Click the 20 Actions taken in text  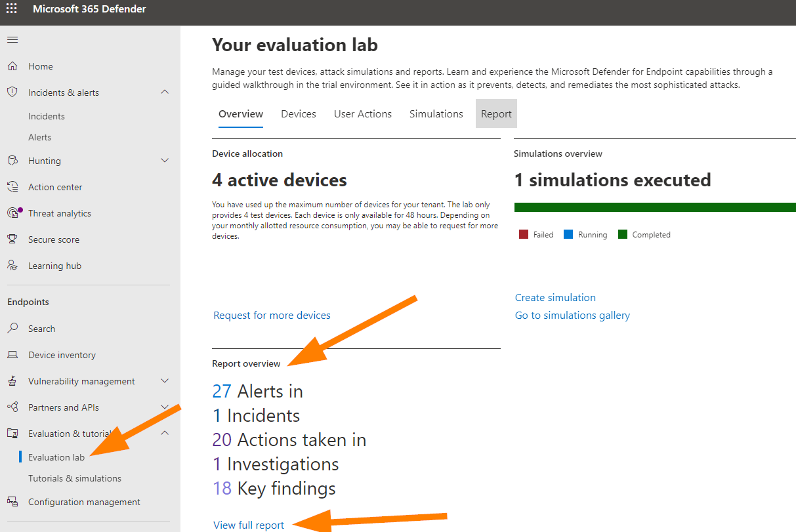pos(289,440)
